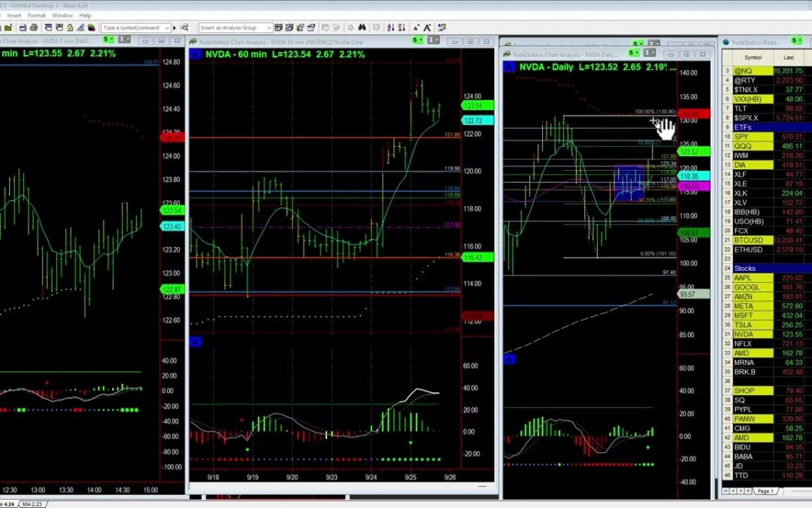The width and height of the screenshot is (812, 508).
Task: Click the blue marker in NVDA Daily header
Action: pyautogui.click(x=509, y=67)
